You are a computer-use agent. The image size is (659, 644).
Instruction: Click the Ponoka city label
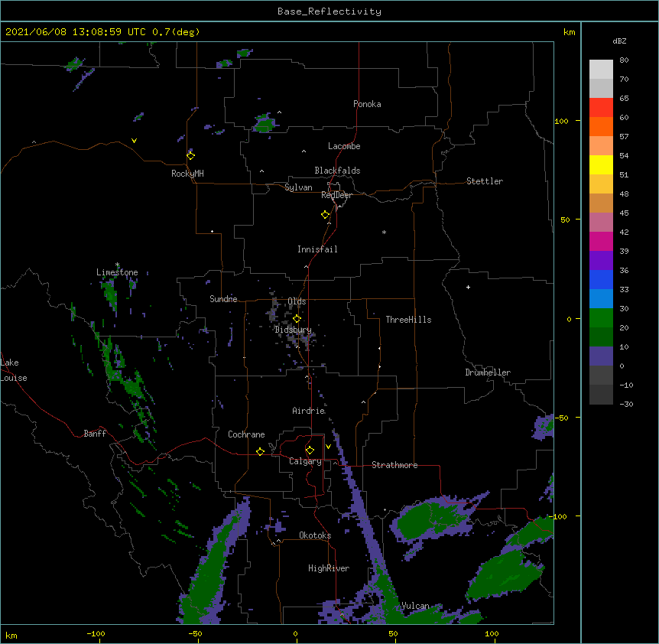(x=367, y=104)
